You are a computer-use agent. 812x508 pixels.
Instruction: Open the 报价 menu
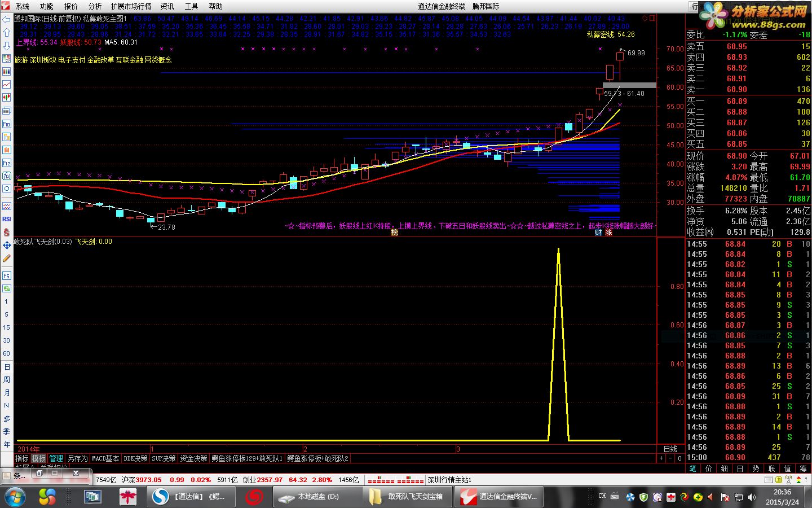coord(71,6)
